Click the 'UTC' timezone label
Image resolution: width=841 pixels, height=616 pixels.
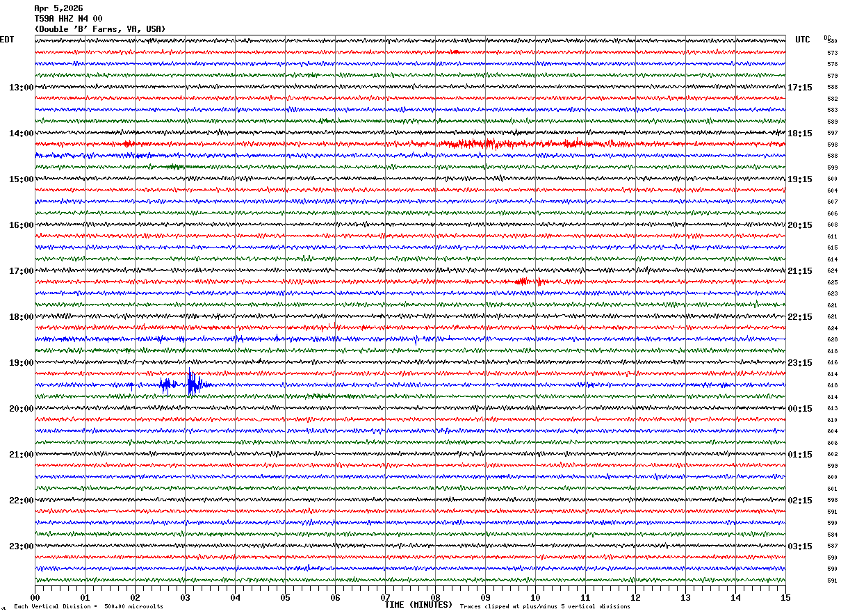point(803,40)
